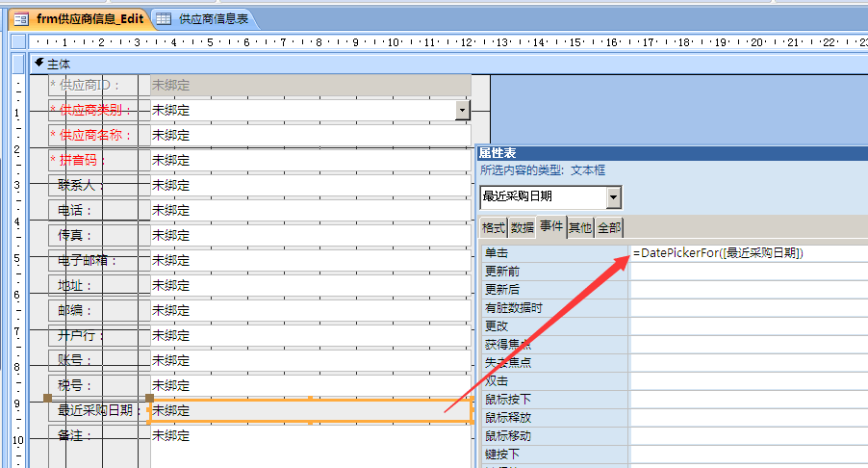Select the 电子邮箱 text box
Viewport: 868px width, 468px height.
[310, 260]
